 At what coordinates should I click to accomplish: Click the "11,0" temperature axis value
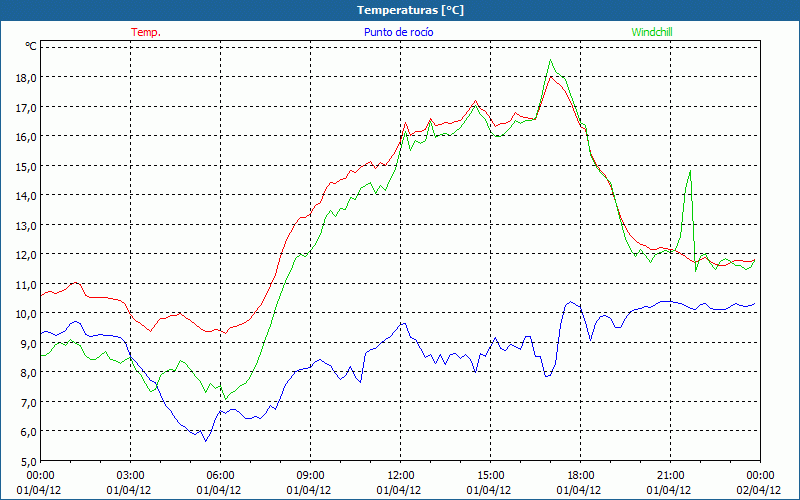point(27,284)
